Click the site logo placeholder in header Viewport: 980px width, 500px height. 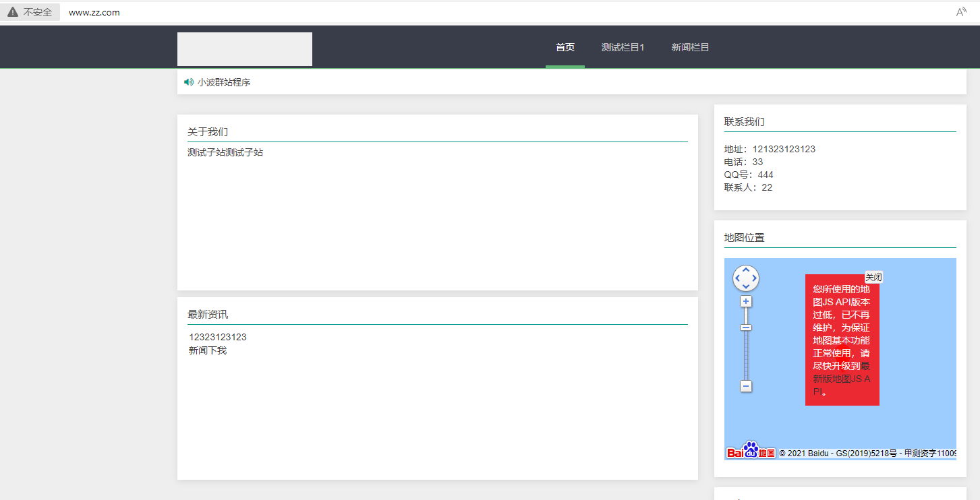tap(245, 49)
